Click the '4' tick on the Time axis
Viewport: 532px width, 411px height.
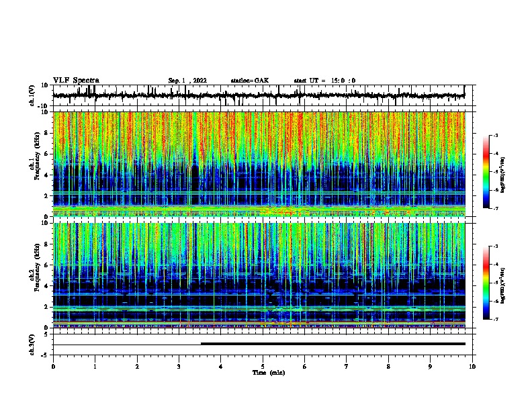click(x=221, y=366)
